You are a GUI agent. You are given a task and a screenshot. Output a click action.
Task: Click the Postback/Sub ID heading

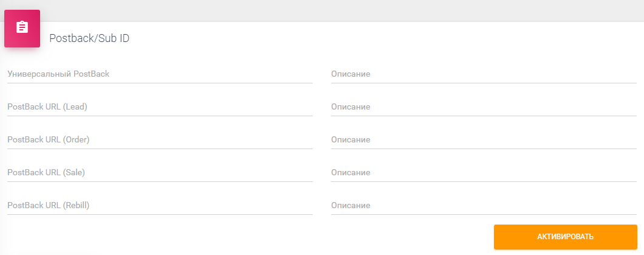89,38
